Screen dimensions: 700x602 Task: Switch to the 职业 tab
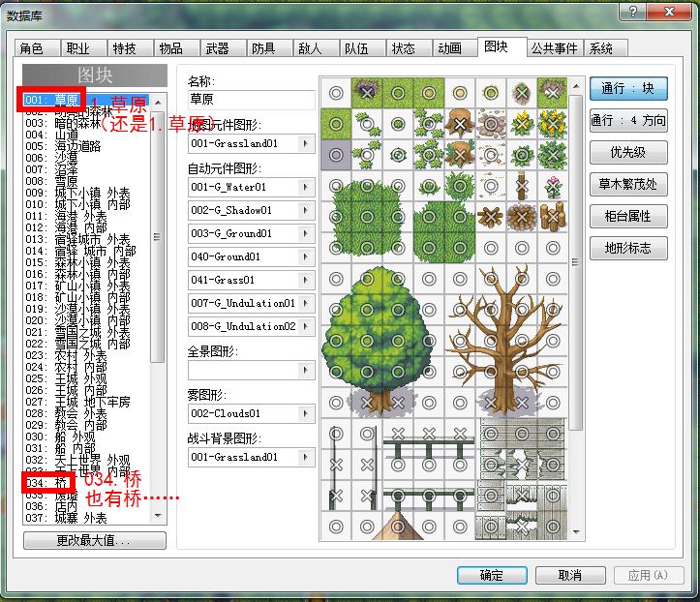tap(83, 47)
